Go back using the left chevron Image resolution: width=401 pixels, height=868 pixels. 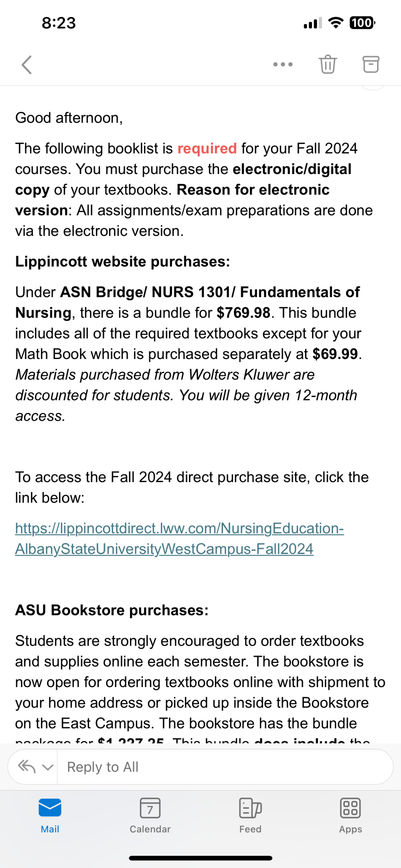tap(26, 65)
